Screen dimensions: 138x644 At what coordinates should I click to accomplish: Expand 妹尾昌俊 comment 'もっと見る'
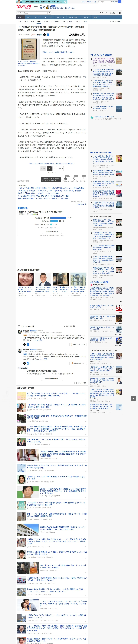click(39, 340)
